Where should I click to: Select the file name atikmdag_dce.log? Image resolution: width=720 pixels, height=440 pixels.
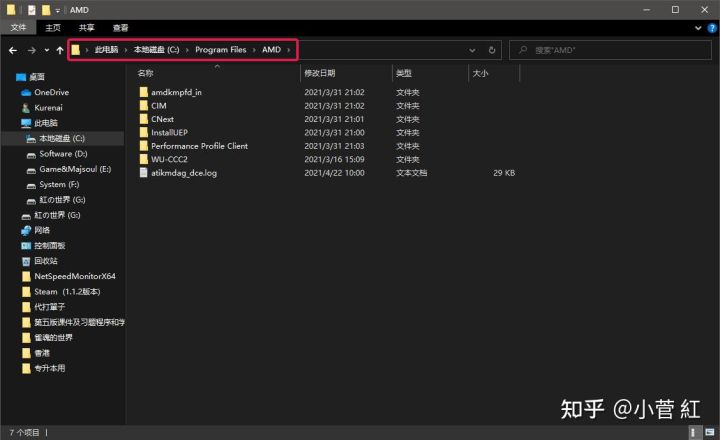pos(184,173)
